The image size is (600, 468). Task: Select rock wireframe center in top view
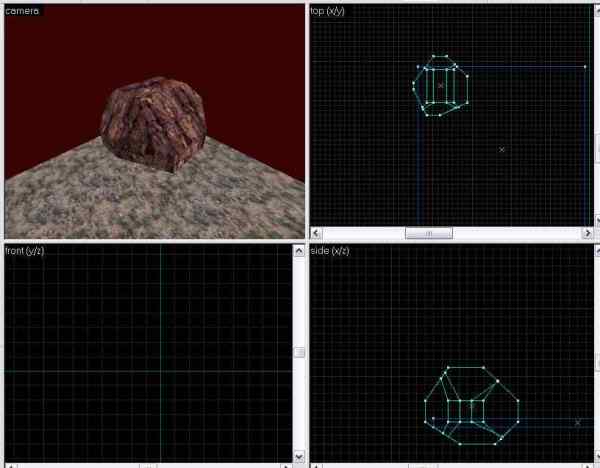pyautogui.click(x=440, y=86)
